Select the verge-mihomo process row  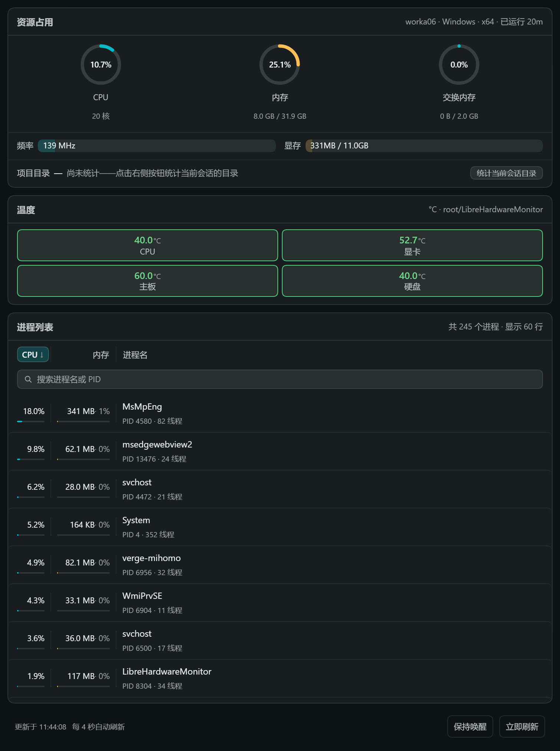tap(280, 565)
